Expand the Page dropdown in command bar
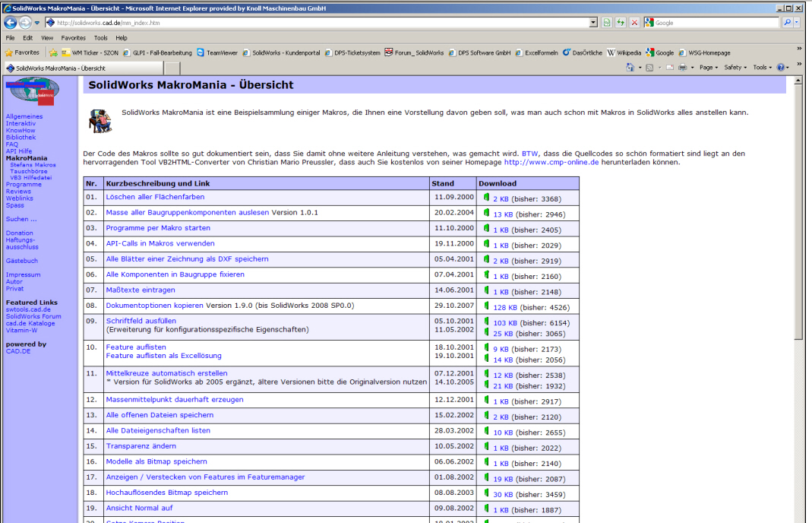 click(x=708, y=68)
